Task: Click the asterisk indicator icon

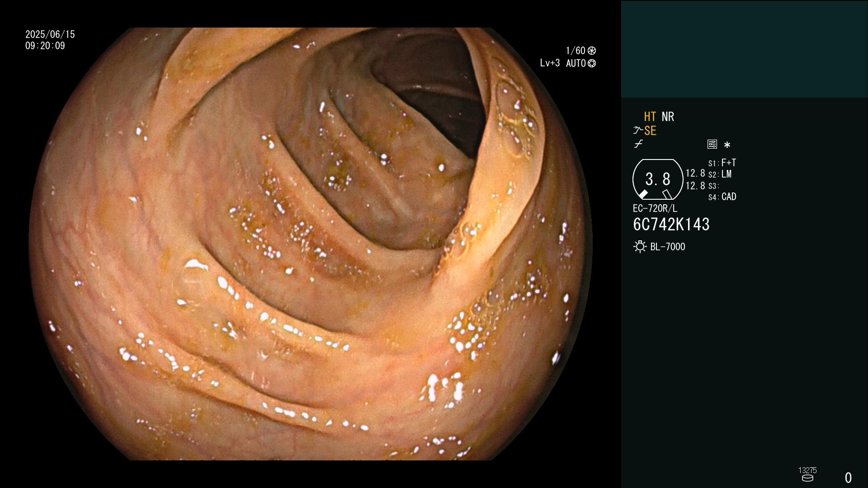Action: pyautogui.click(x=727, y=145)
